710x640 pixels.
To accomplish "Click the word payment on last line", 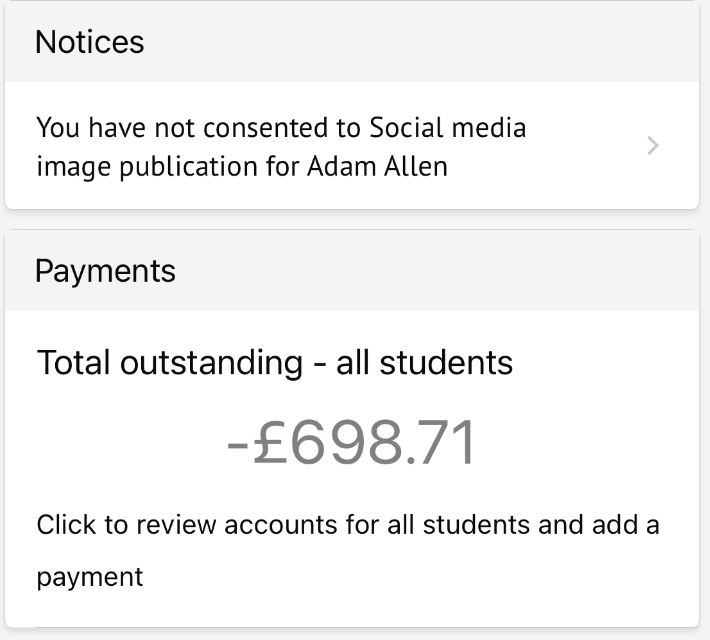I will click(90, 578).
